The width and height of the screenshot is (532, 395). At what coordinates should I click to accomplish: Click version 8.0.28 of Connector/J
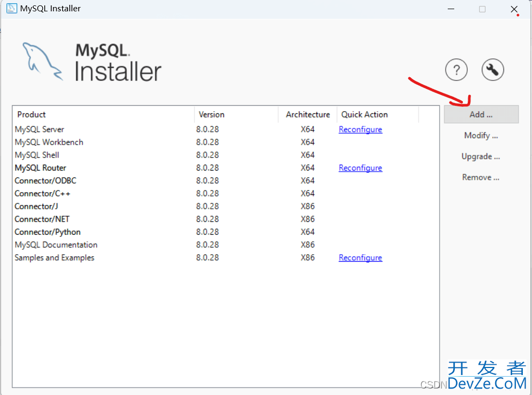point(207,207)
